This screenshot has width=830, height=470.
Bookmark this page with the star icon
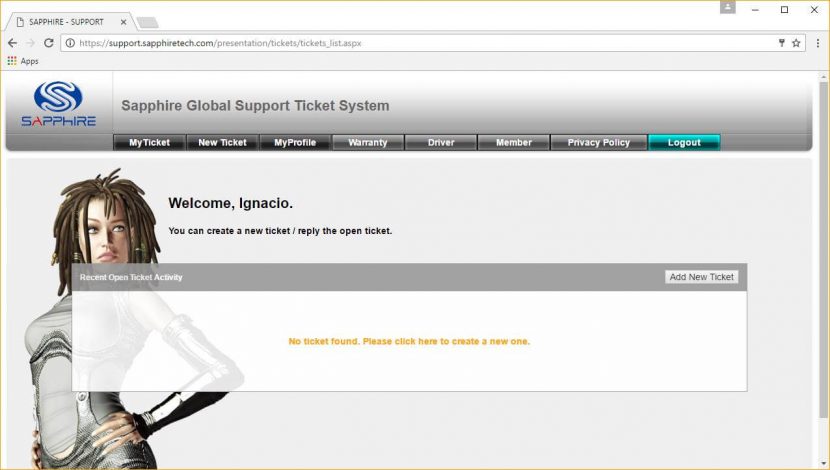[x=796, y=43]
